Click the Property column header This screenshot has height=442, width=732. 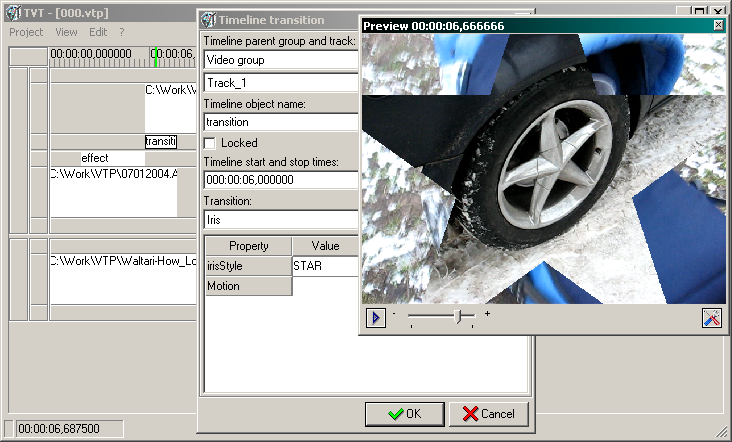pyautogui.click(x=249, y=246)
